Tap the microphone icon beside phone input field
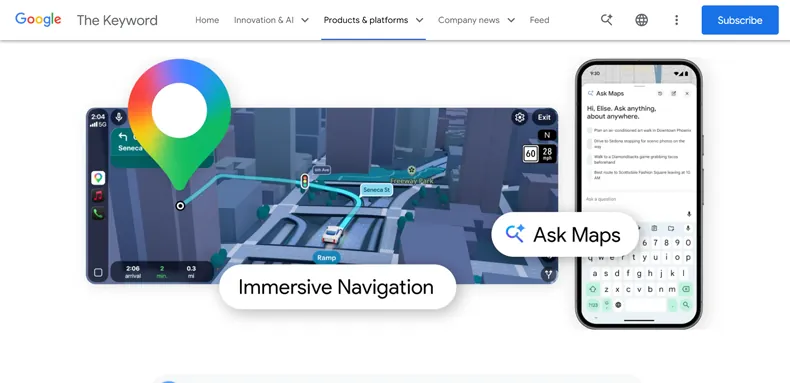 click(689, 214)
